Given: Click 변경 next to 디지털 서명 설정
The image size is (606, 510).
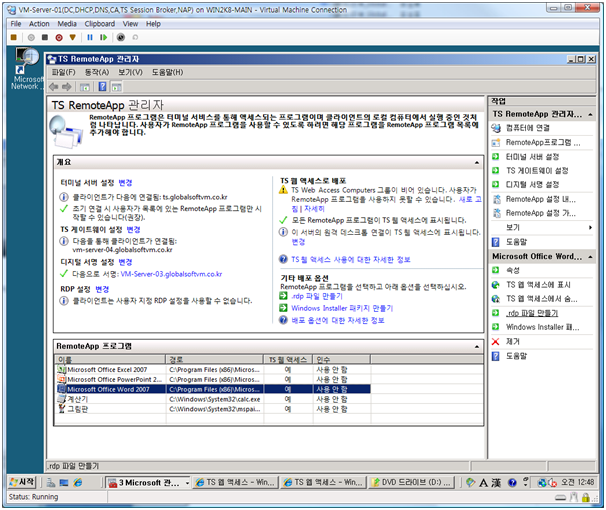Looking at the screenshot, I should point(125,262).
